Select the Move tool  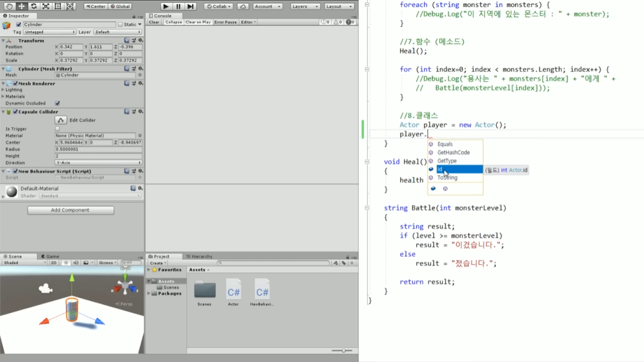coord(22,6)
